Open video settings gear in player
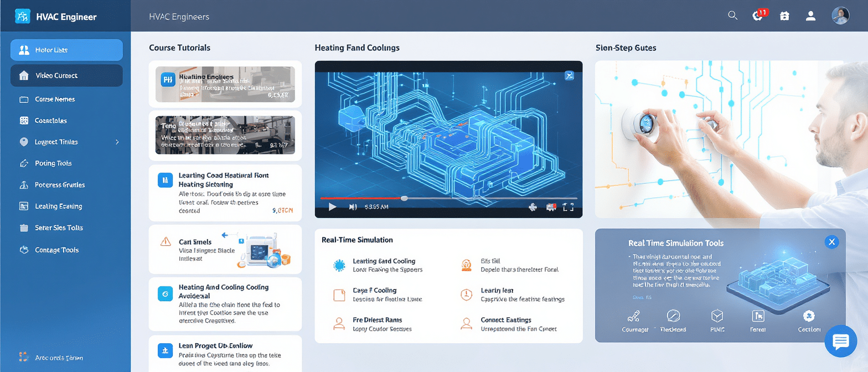 point(533,207)
